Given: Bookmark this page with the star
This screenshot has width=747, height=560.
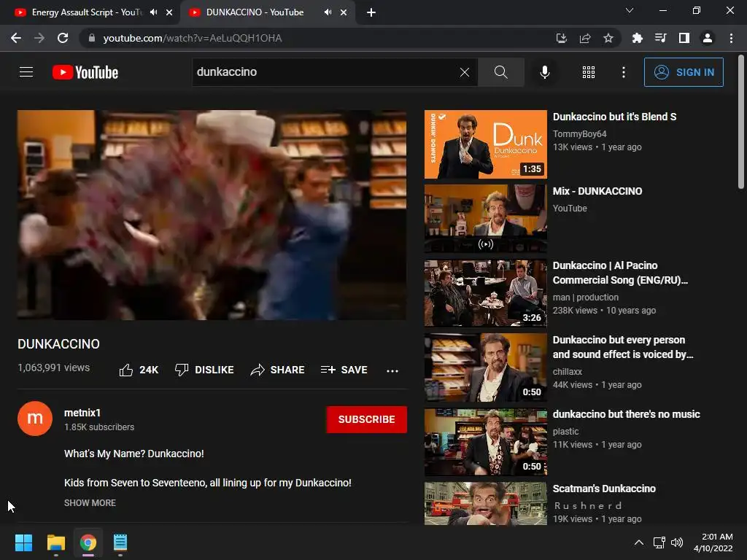Looking at the screenshot, I should coord(608,38).
